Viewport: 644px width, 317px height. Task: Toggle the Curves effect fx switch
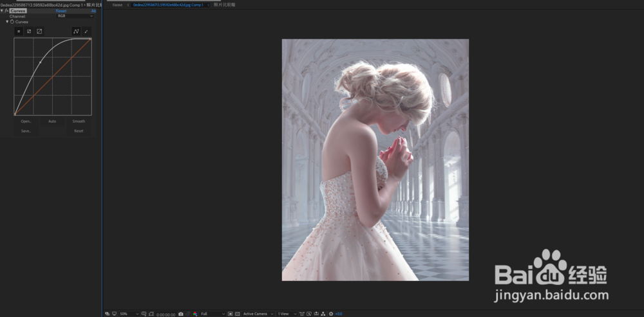pyautogui.click(x=6, y=11)
